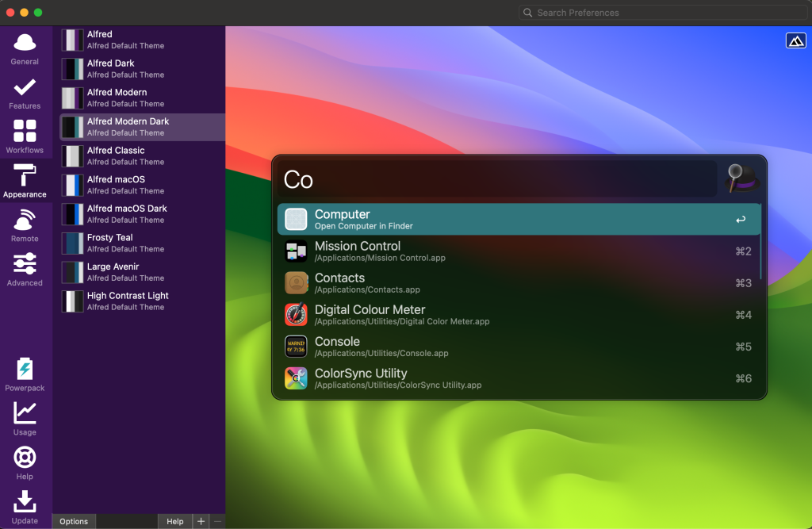Click the red close window button
812x529 pixels.
coord(10,13)
